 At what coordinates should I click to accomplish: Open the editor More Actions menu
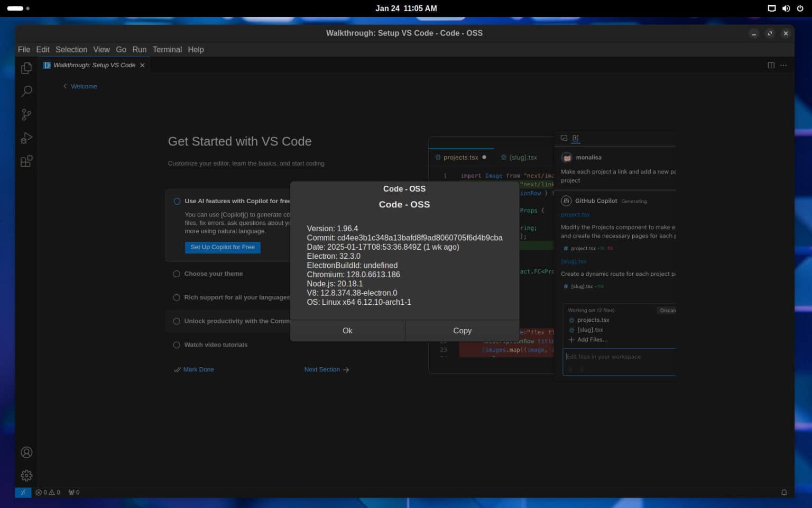point(784,65)
